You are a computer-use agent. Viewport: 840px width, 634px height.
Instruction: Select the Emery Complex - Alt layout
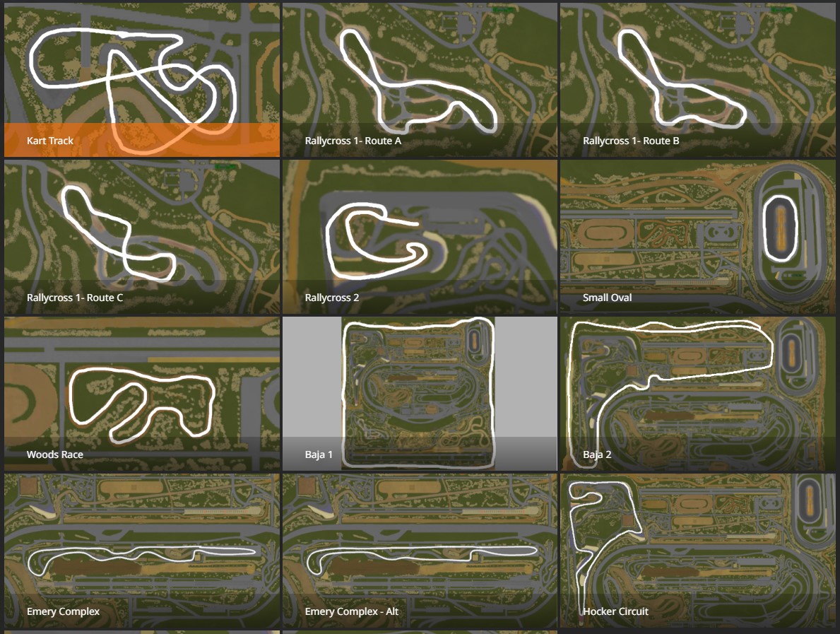[420, 551]
